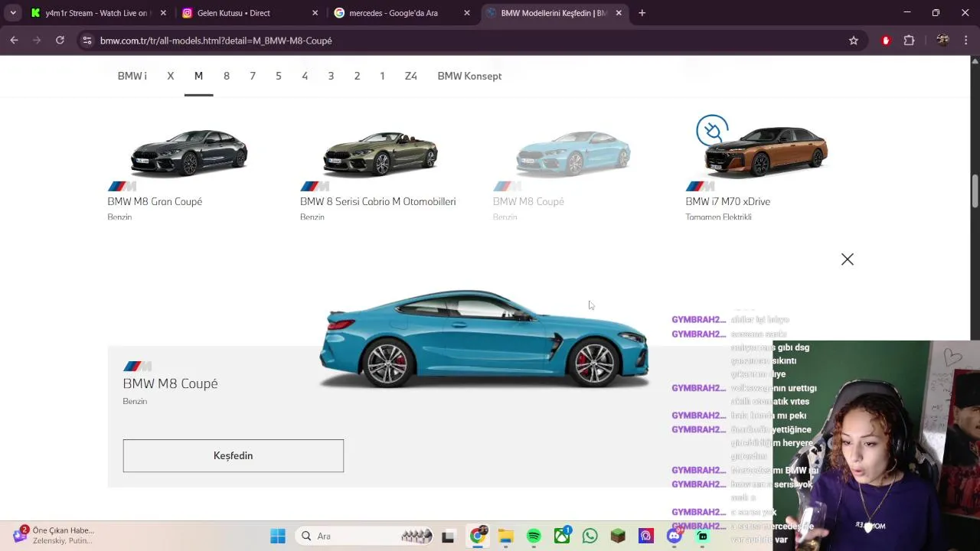
Task: Select the M model category
Action: coord(198,76)
